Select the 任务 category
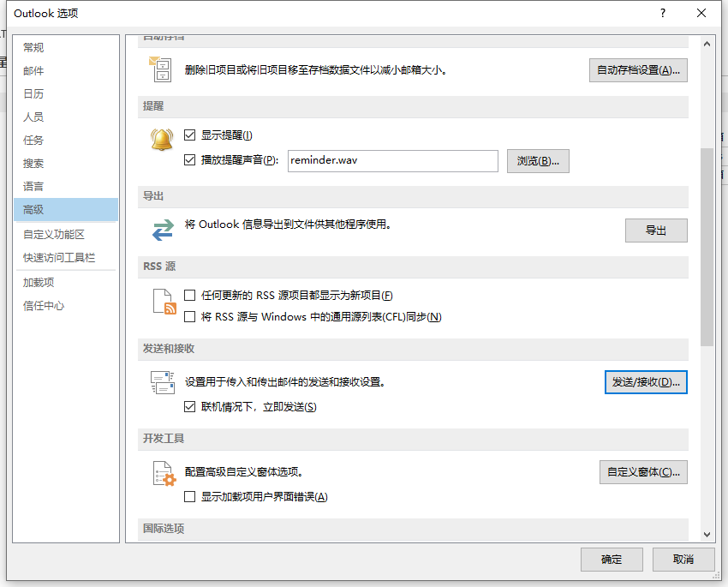The height and width of the screenshot is (587, 728). click(65, 141)
